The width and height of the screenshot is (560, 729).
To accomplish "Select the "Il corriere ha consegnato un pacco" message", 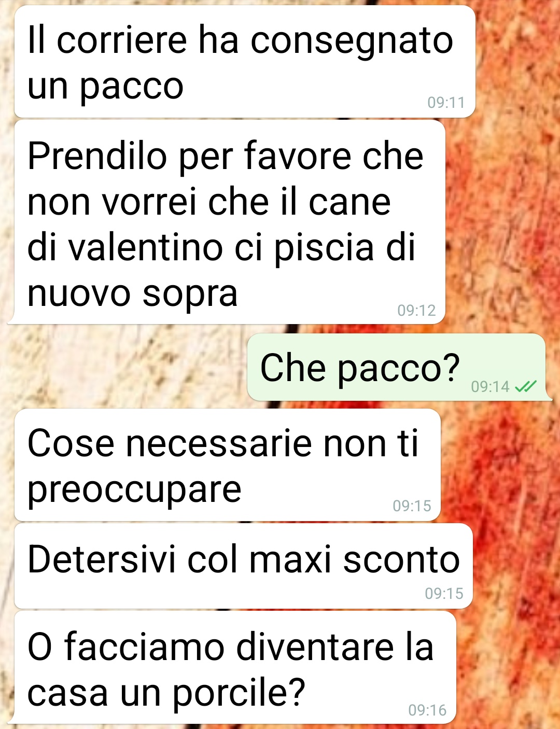I will coord(245,62).
